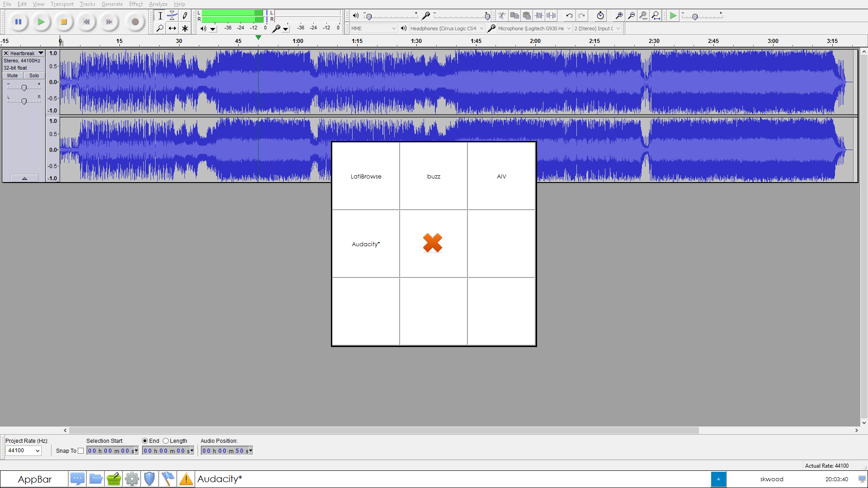Solo the Heartbreak track
This screenshot has width=868, height=488.
click(34, 75)
